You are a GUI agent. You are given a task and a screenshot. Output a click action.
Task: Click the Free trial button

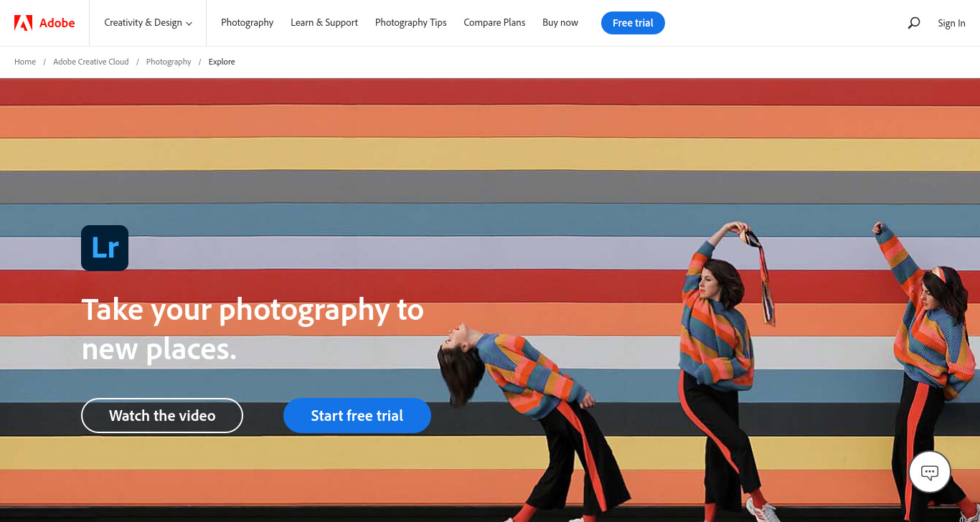click(633, 23)
